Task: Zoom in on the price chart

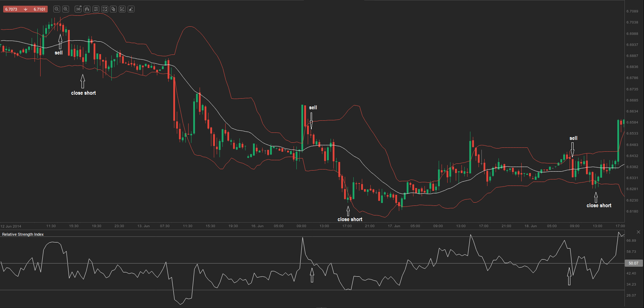Action: (65, 9)
